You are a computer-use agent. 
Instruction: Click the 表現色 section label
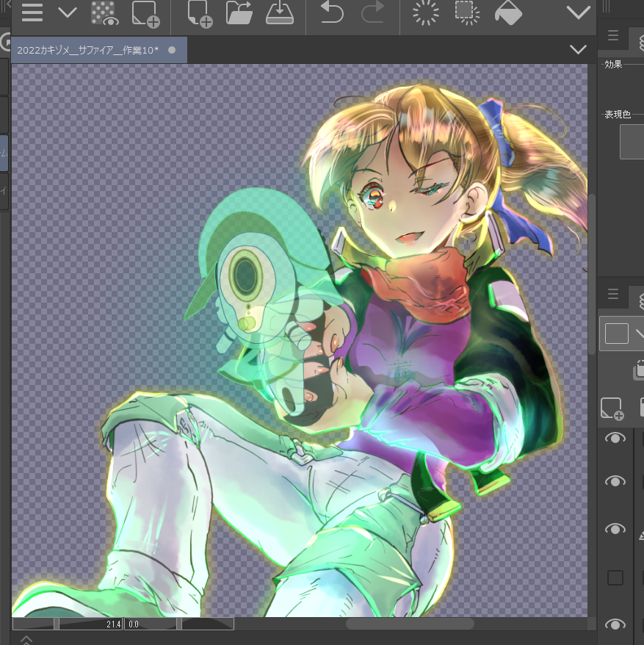click(x=618, y=115)
